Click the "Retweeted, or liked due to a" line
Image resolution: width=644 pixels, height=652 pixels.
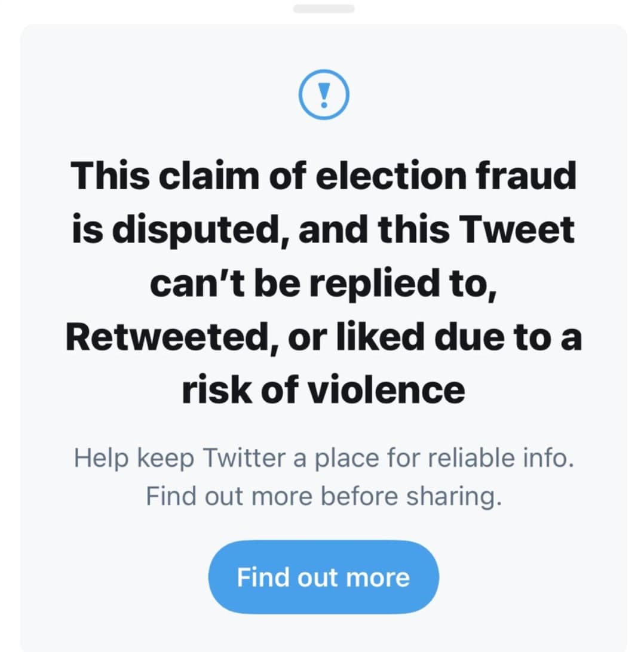tap(323, 337)
